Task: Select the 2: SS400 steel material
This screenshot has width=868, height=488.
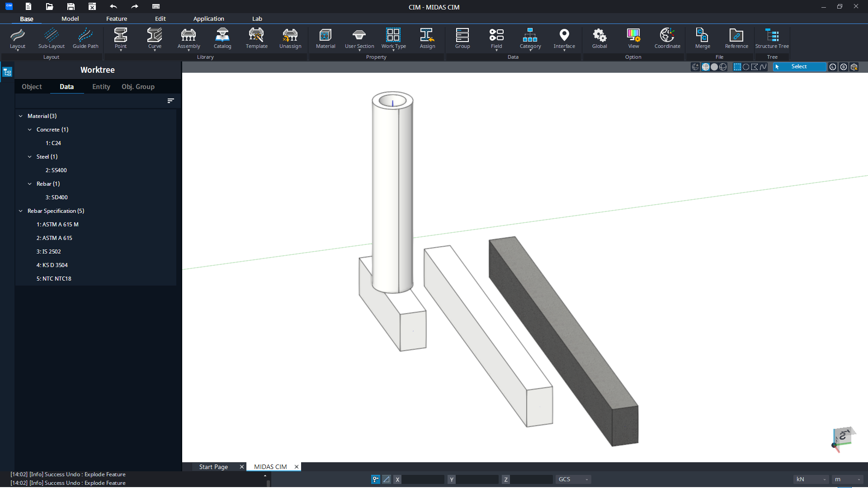Action: click(x=56, y=170)
